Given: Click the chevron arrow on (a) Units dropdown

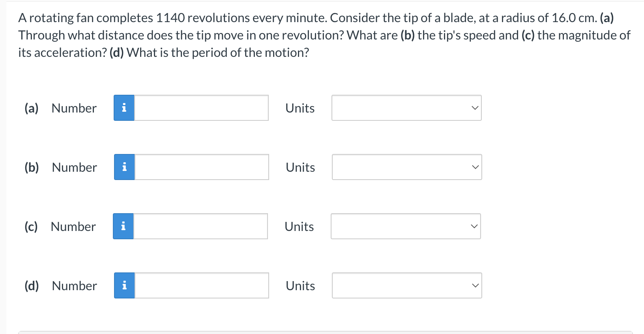Looking at the screenshot, I should click(475, 108).
